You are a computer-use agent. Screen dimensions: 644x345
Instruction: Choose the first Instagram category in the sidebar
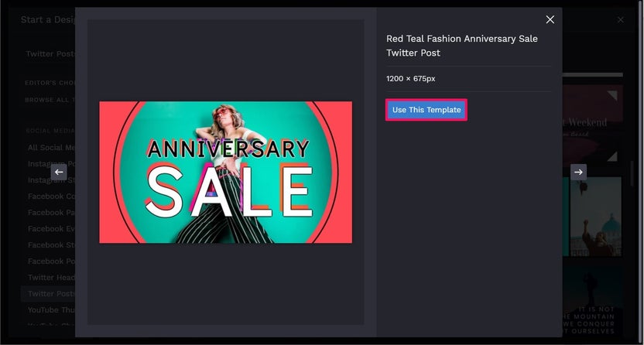[x=51, y=164]
